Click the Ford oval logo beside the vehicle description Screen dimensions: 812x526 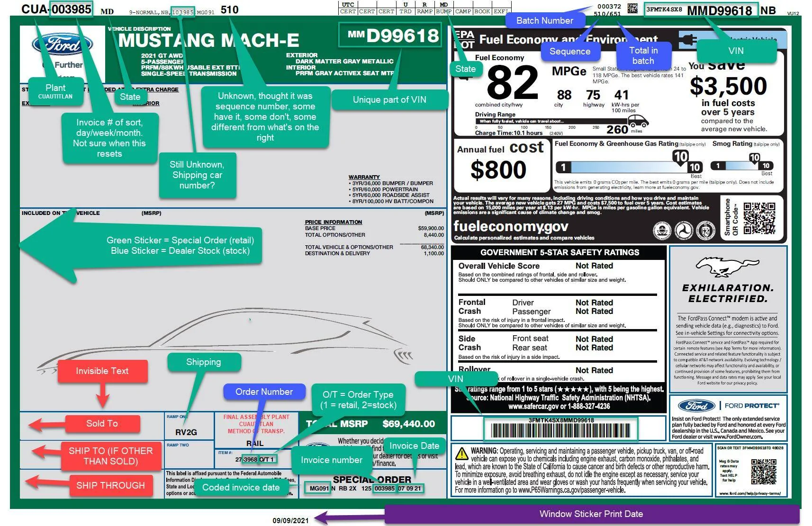click(63, 45)
